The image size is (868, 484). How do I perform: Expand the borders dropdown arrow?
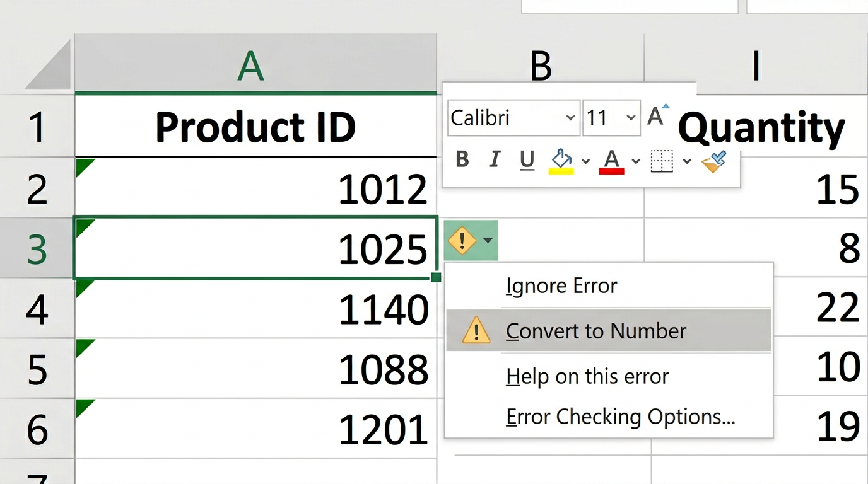click(687, 161)
